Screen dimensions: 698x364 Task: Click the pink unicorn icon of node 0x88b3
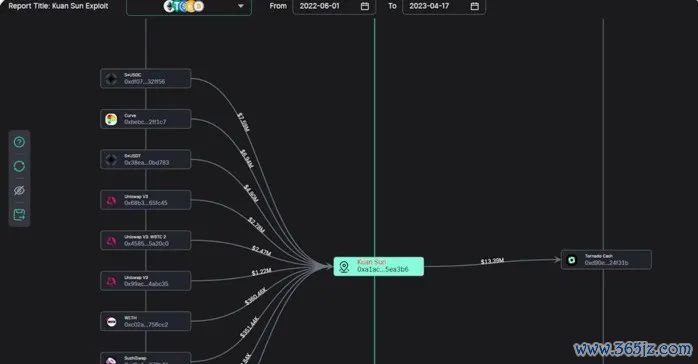[x=111, y=200]
